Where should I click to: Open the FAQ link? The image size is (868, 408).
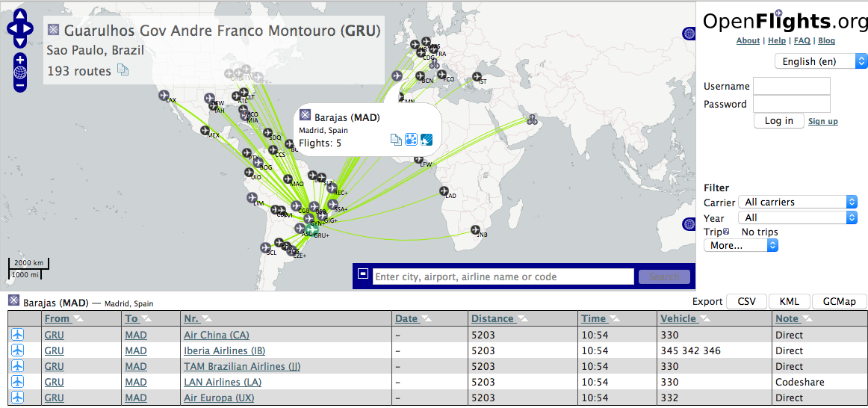point(802,41)
